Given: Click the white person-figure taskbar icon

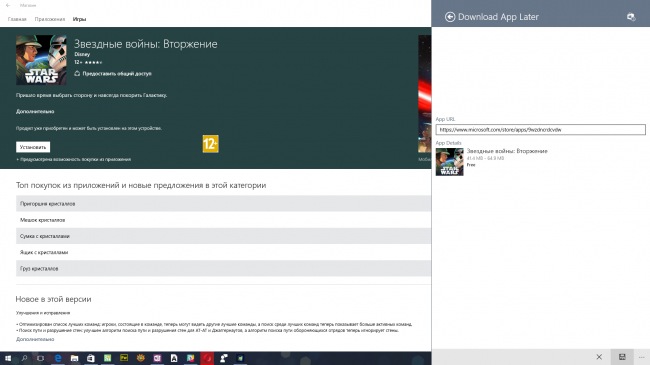Looking at the screenshot, I should (223, 358).
